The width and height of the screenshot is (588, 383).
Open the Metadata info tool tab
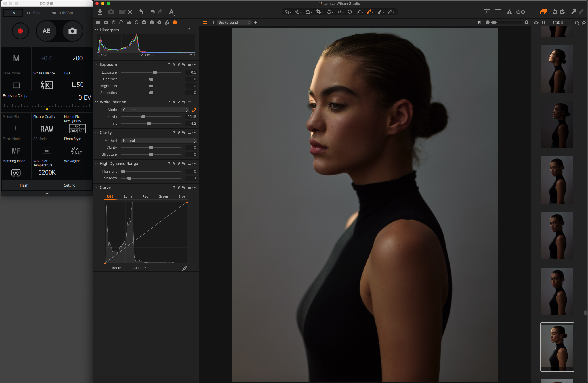point(152,22)
